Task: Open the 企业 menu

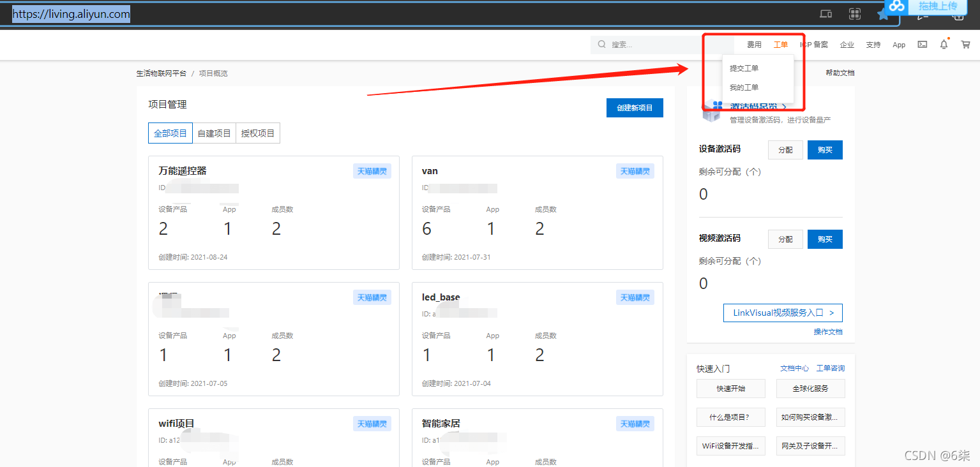Action: click(847, 45)
